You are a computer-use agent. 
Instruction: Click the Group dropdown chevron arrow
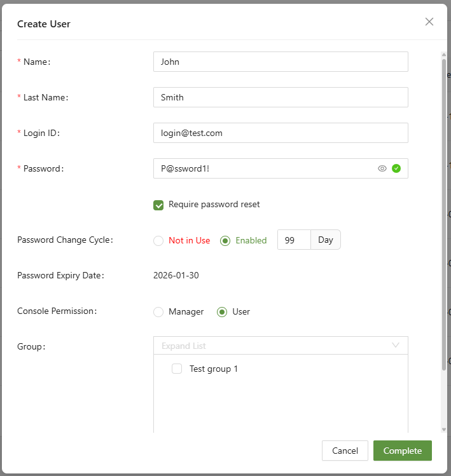(396, 345)
